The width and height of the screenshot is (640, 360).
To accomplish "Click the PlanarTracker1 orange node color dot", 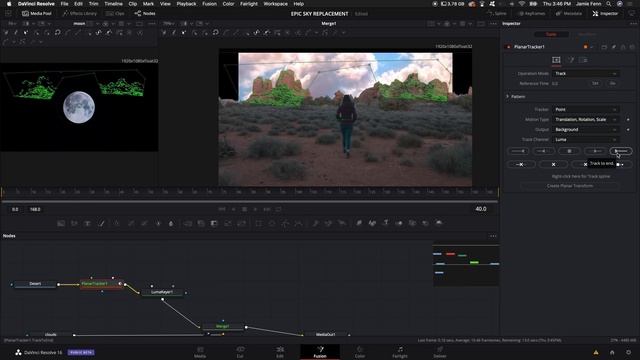I will (585, 47).
